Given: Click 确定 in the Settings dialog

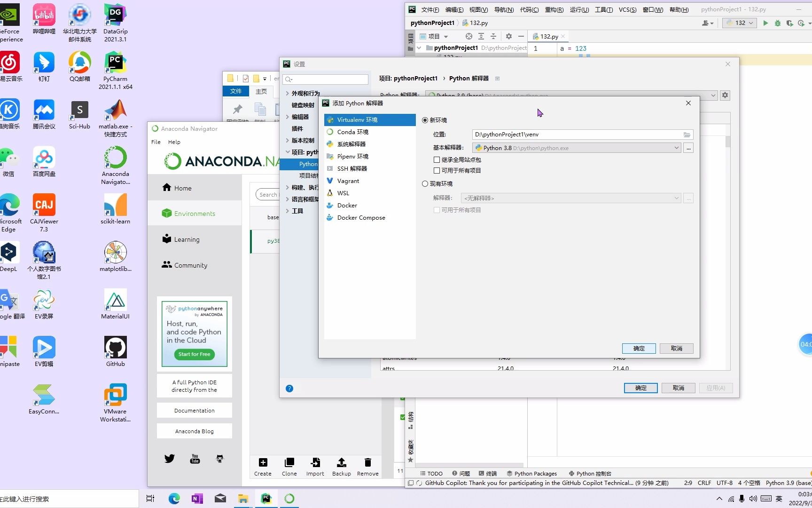Looking at the screenshot, I should 641,388.
